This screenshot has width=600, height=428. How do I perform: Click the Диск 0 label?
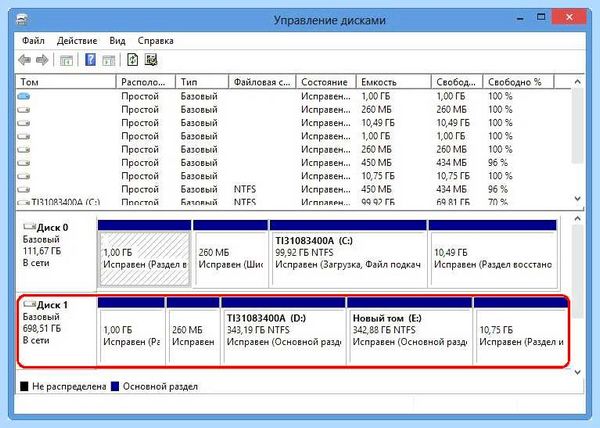click(52, 228)
